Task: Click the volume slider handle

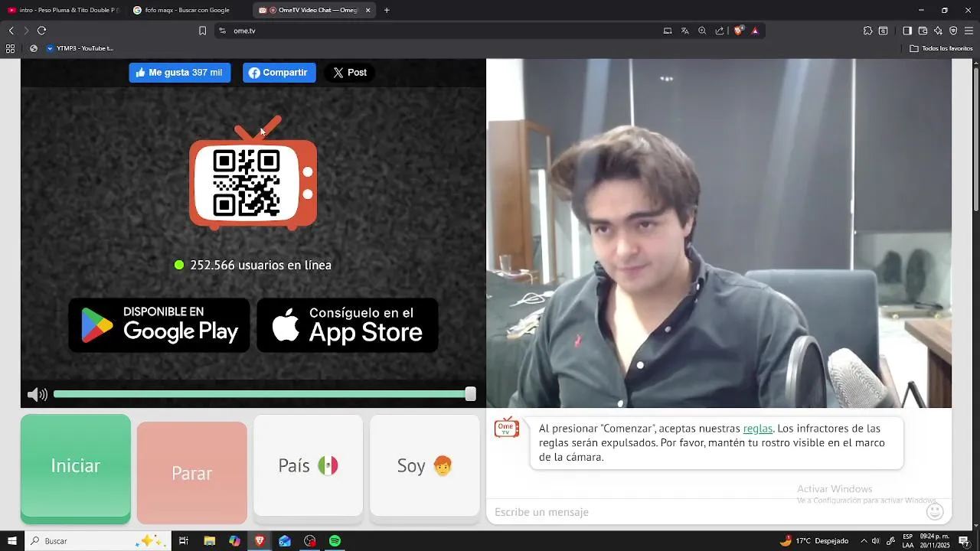Action: tap(470, 394)
